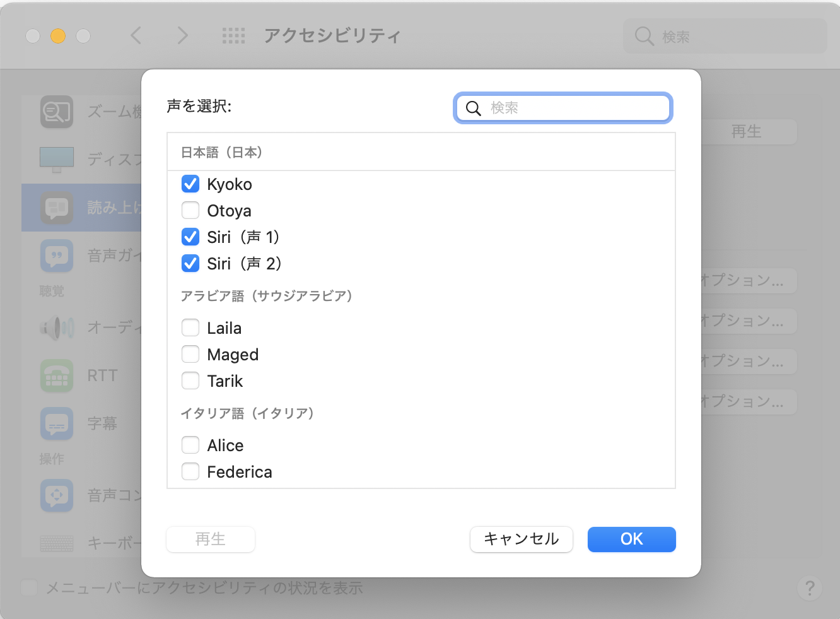840x619 pixels.
Task: Click the Zoom sidebar icon
Action: coord(57,112)
